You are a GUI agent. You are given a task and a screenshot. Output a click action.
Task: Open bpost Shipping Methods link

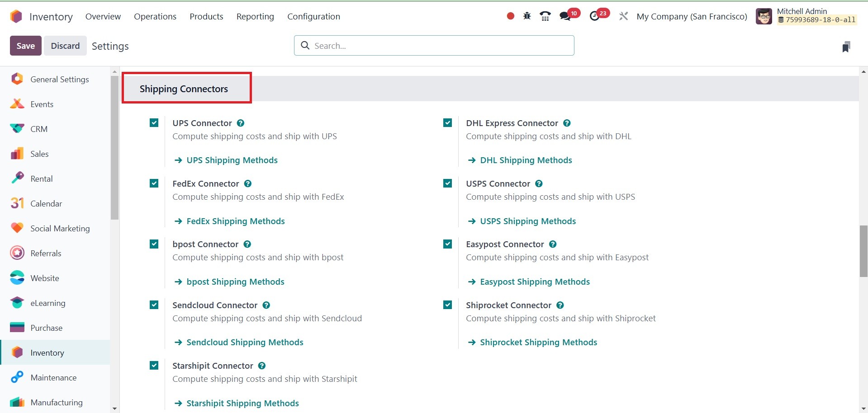click(229, 282)
